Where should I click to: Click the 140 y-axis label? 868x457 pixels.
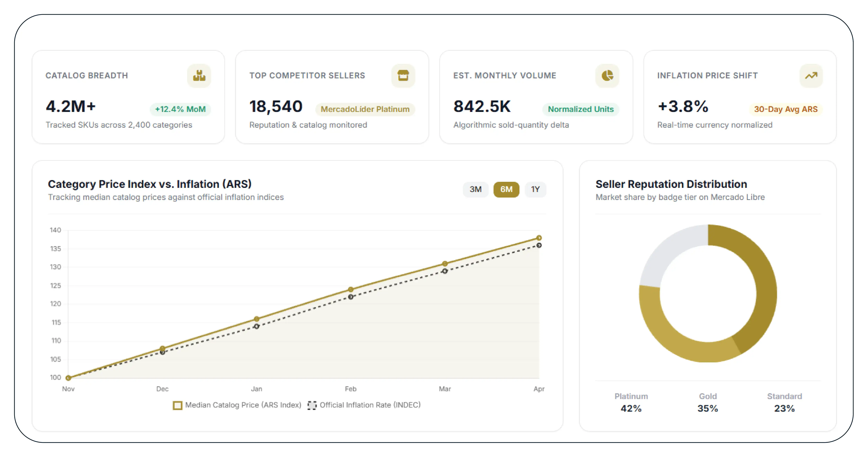coord(56,230)
